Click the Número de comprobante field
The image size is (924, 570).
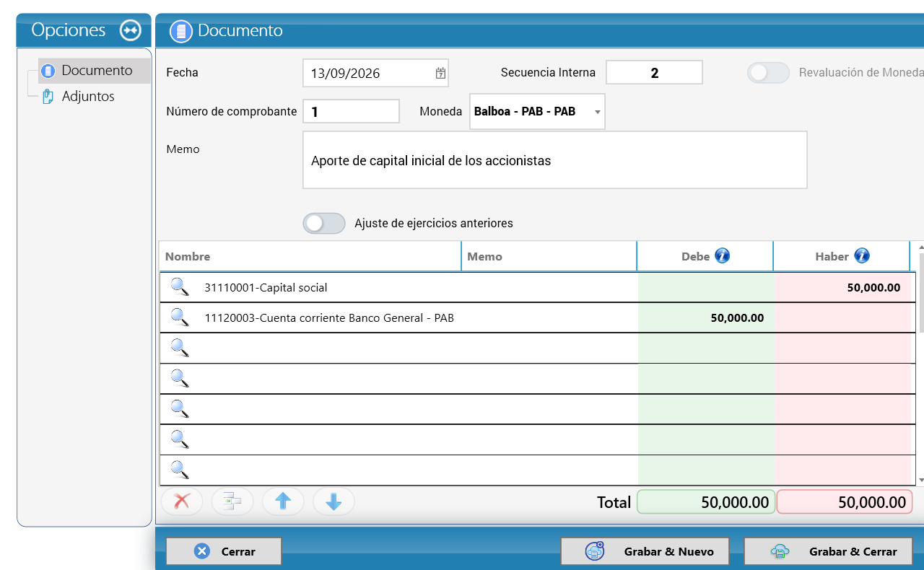[x=351, y=112]
